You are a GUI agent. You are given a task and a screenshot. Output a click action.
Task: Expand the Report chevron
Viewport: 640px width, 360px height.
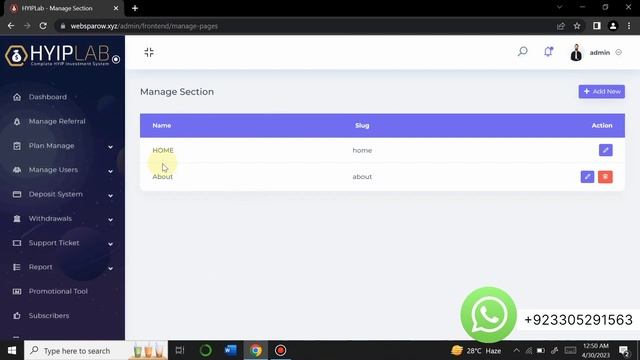pos(110,268)
